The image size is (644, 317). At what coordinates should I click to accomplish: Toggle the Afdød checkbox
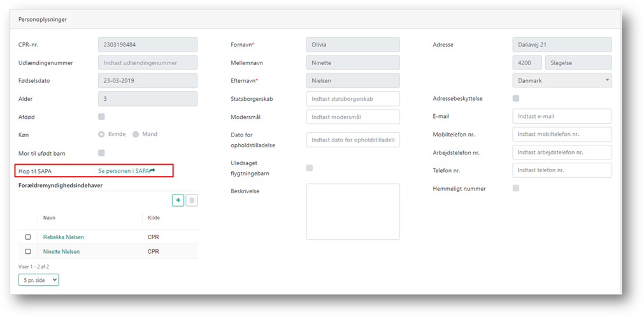tap(101, 117)
